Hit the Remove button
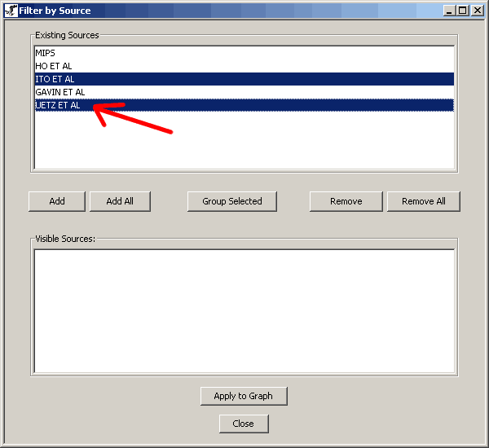 [346, 201]
